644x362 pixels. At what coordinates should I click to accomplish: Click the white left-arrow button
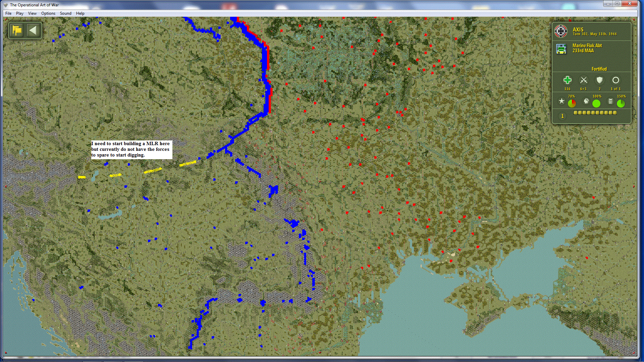[33, 31]
